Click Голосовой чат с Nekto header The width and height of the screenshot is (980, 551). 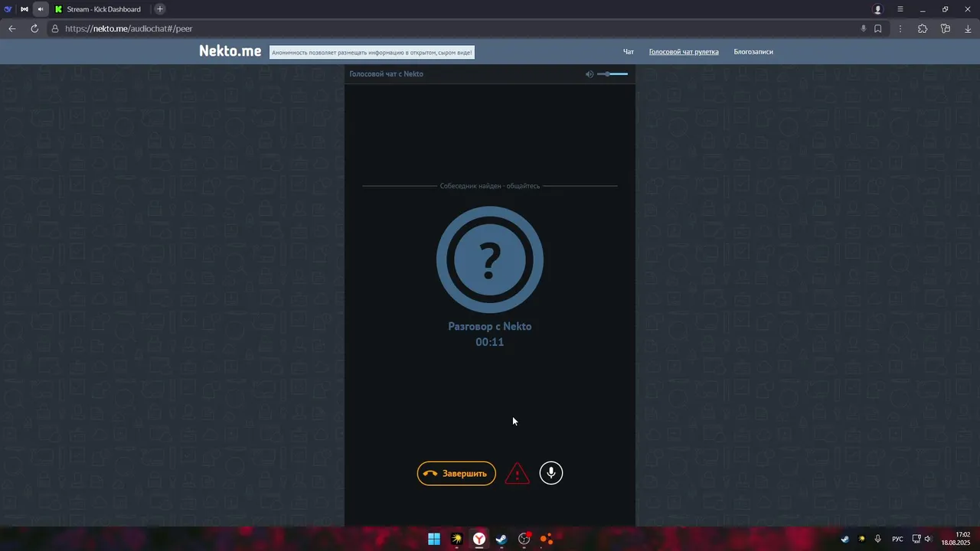386,74
